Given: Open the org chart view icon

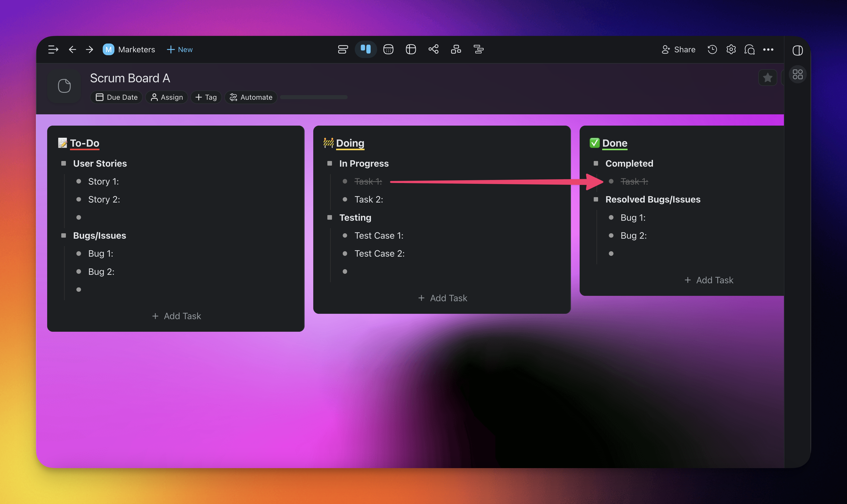Looking at the screenshot, I should [x=456, y=49].
